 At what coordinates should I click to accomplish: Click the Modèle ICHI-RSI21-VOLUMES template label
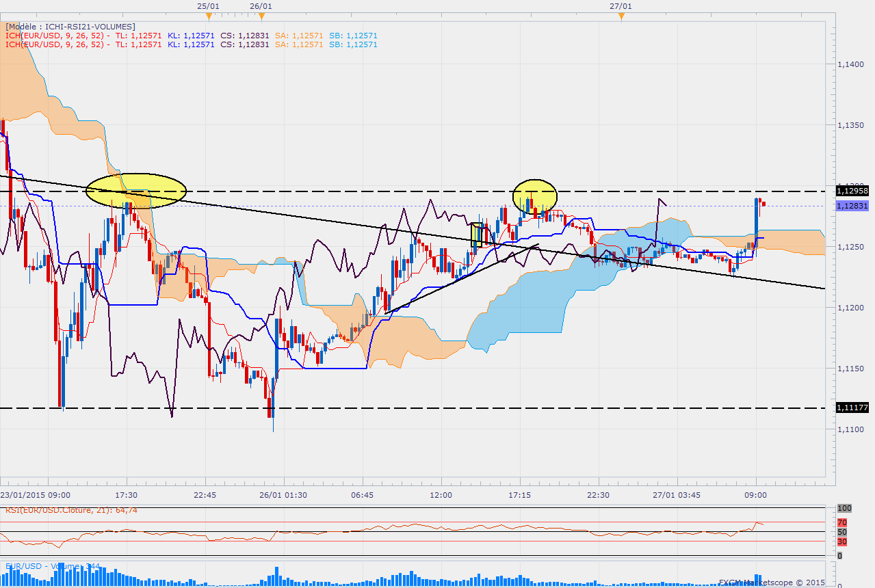70,27
